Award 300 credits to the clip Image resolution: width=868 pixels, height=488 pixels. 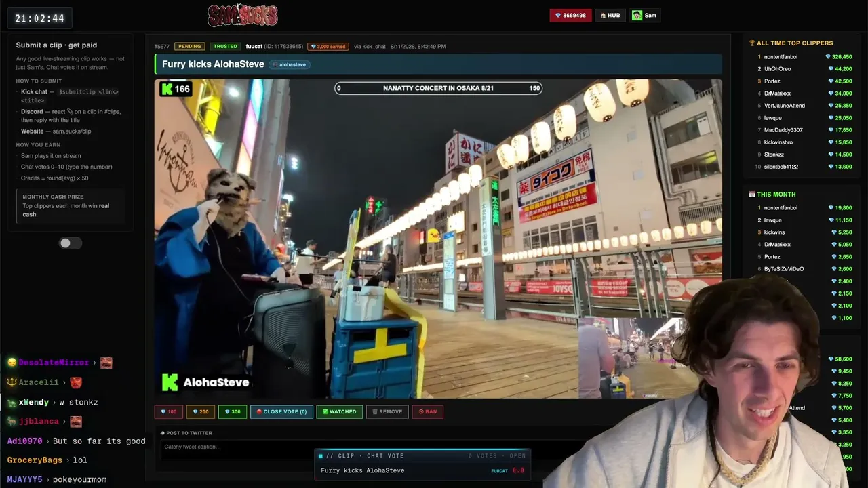(x=233, y=411)
